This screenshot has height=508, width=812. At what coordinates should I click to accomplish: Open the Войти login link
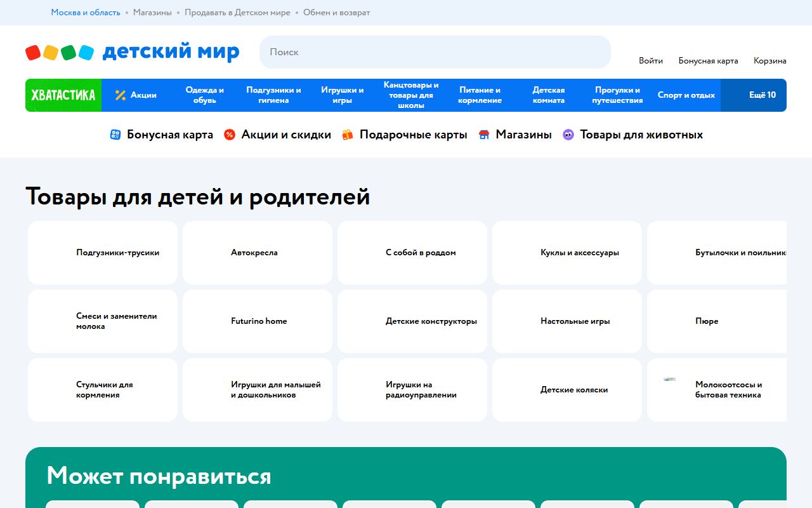(651, 61)
